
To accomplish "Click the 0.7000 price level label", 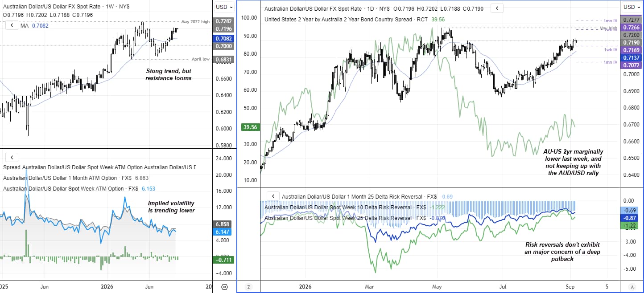I will (x=223, y=46).
